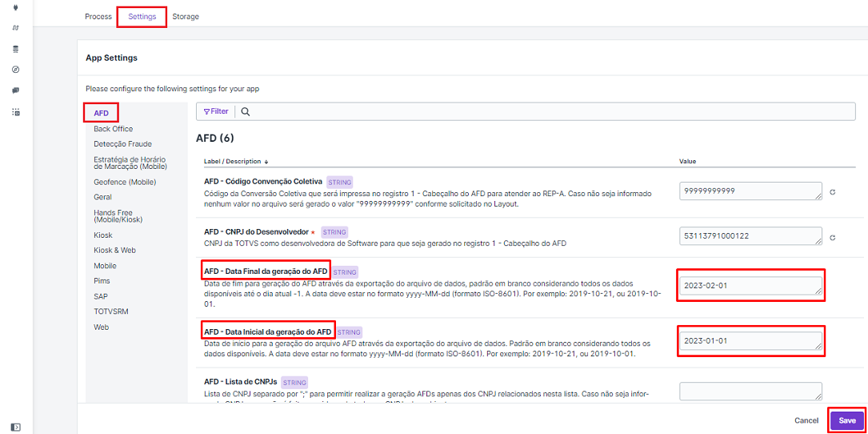Sort by the Label / Description column arrow
The height and width of the screenshot is (434, 868).
(x=266, y=161)
